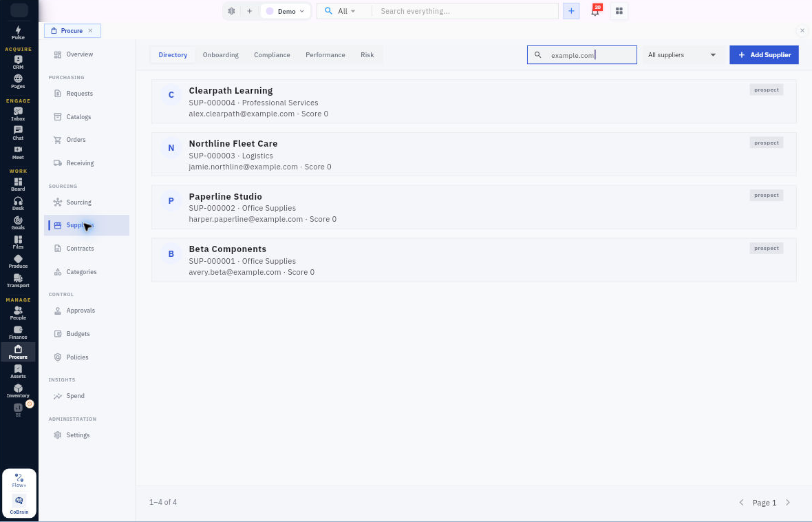Open the Pulse module
Image resolution: width=812 pixels, height=522 pixels.
[18, 32]
